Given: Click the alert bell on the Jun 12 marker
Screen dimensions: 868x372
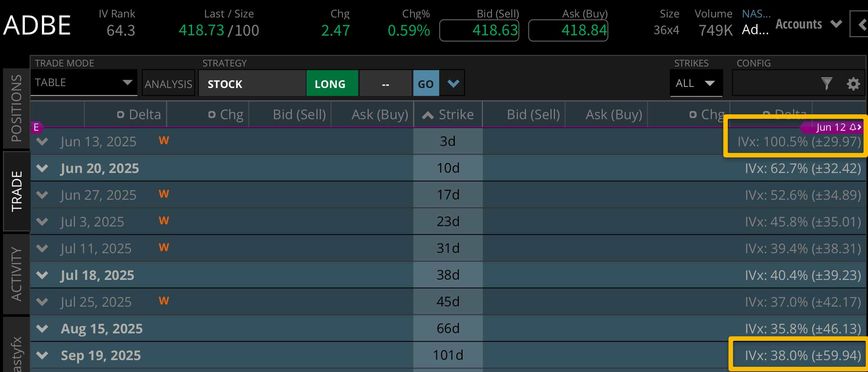Looking at the screenshot, I should point(854,127).
